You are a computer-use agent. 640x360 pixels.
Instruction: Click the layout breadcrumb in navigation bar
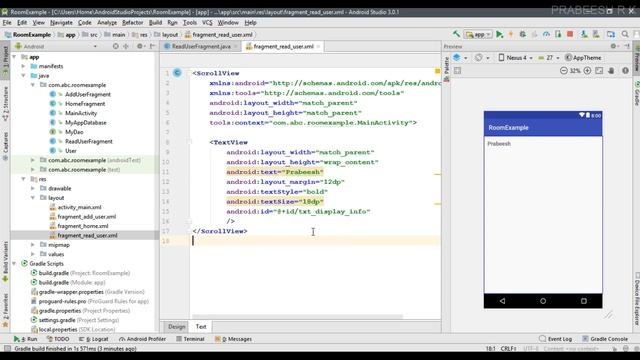click(x=166, y=35)
